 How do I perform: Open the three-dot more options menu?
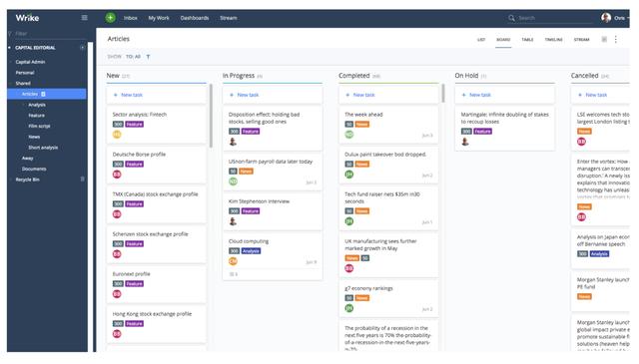615,39
